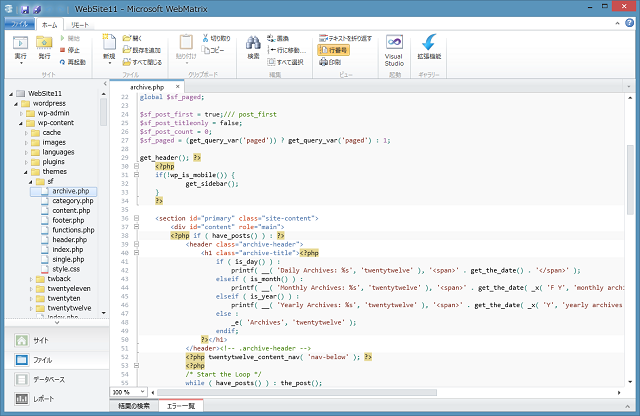Click the Paste clipboard icon
Image resolution: width=640 pixels, height=416 pixels.
click(186, 43)
